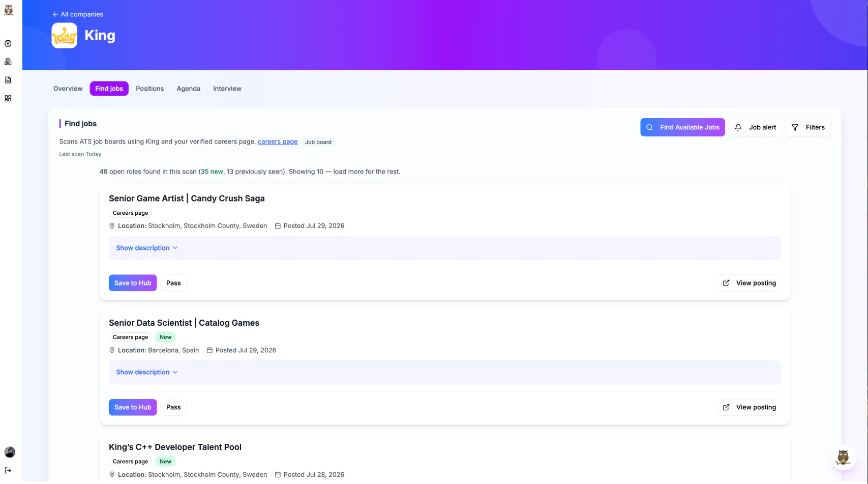868x484 pixels.
Task: Save Senior Data Scientist to Hub
Action: click(x=133, y=407)
